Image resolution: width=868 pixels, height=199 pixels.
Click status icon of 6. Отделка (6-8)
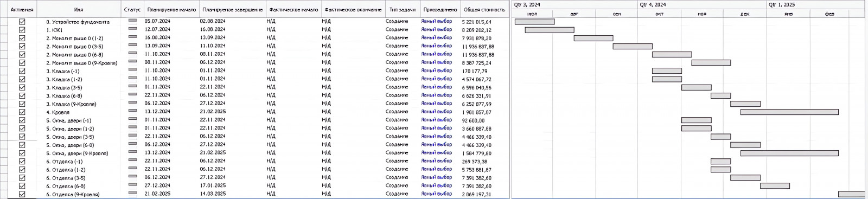coord(132,184)
